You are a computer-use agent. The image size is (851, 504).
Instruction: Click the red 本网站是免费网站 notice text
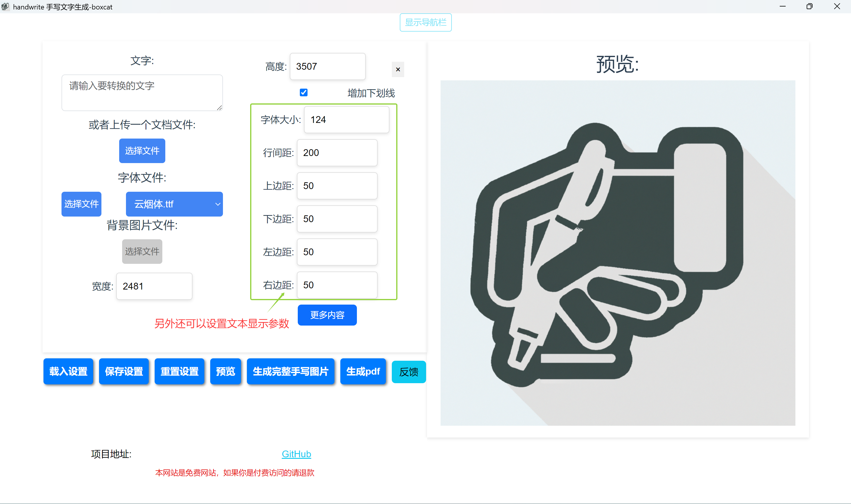(x=235, y=473)
